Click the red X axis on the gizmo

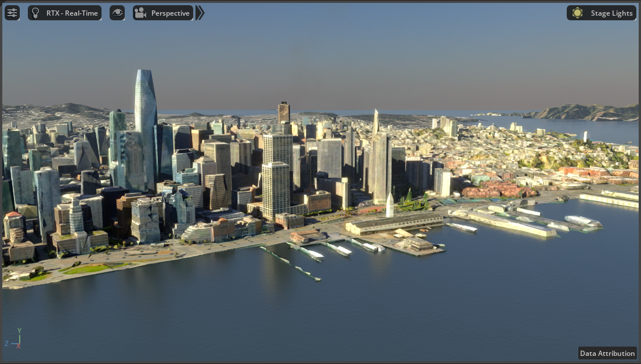pos(19,344)
